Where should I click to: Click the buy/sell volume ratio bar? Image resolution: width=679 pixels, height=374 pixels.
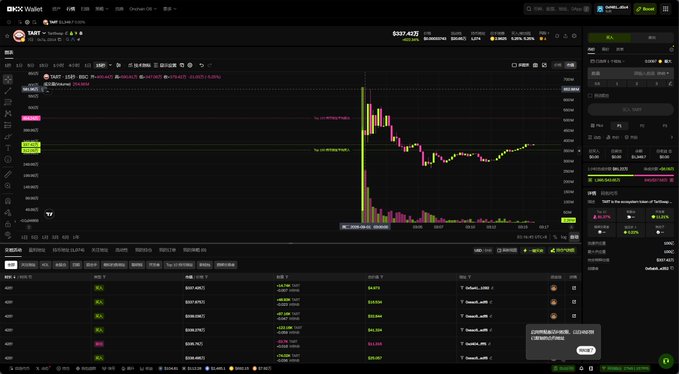click(x=630, y=175)
